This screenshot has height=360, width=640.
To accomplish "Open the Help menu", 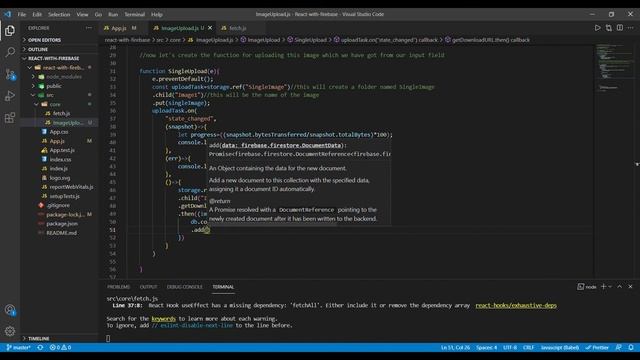I will pos(157,14).
